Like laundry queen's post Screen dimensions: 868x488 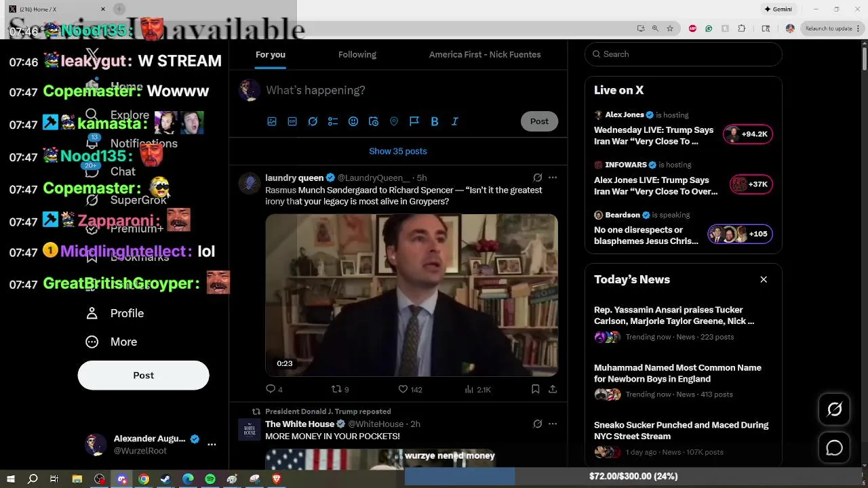pos(410,389)
